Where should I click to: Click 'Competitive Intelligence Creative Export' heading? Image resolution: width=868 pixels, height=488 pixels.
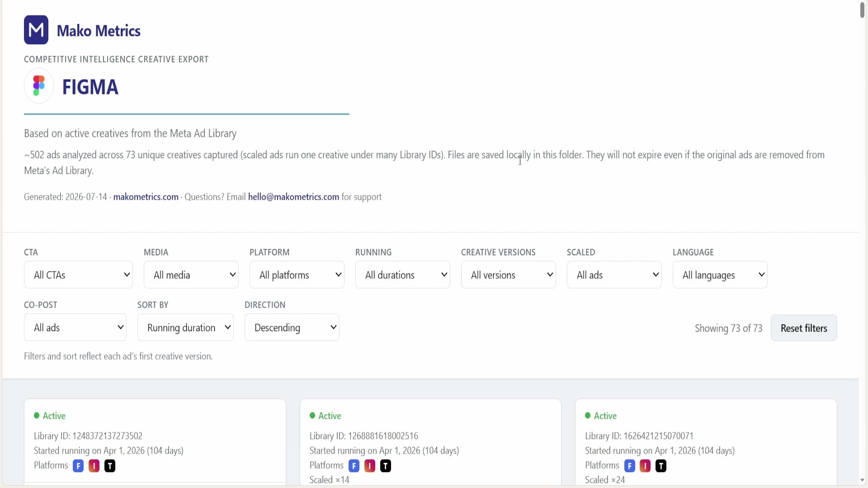click(116, 59)
